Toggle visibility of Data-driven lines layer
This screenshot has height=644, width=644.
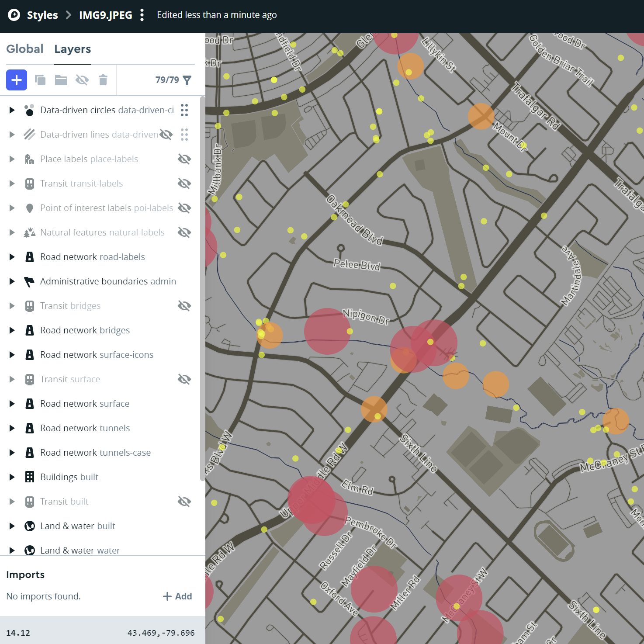pos(166,134)
